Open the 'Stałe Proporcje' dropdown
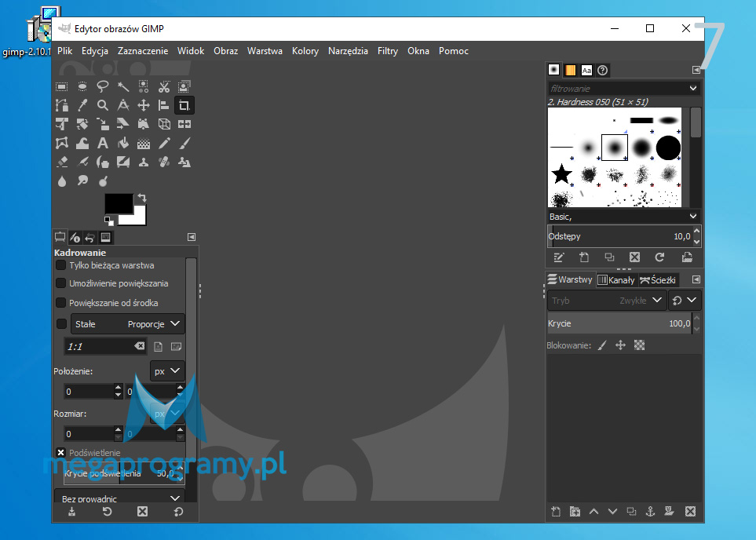The width and height of the screenshot is (756, 540). tap(128, 324)
